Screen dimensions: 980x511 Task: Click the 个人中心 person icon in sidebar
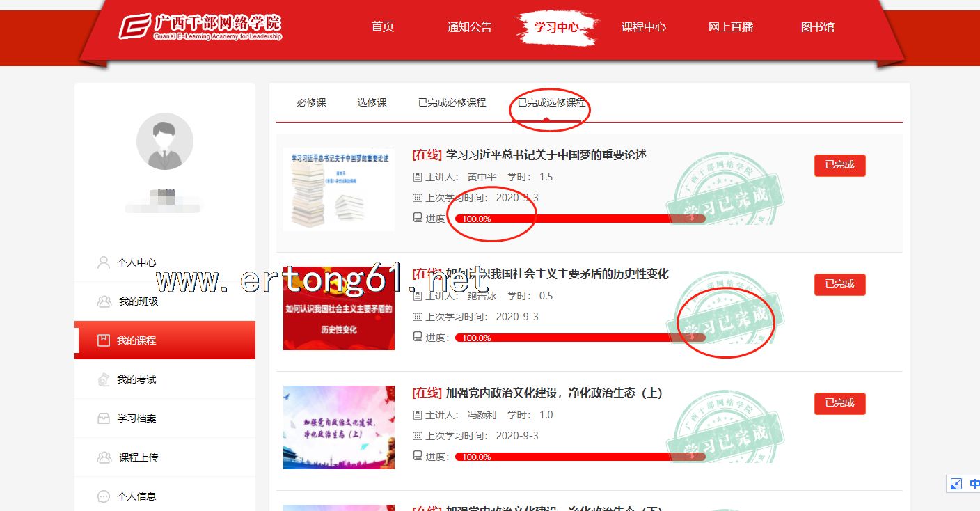coord(104,262)
